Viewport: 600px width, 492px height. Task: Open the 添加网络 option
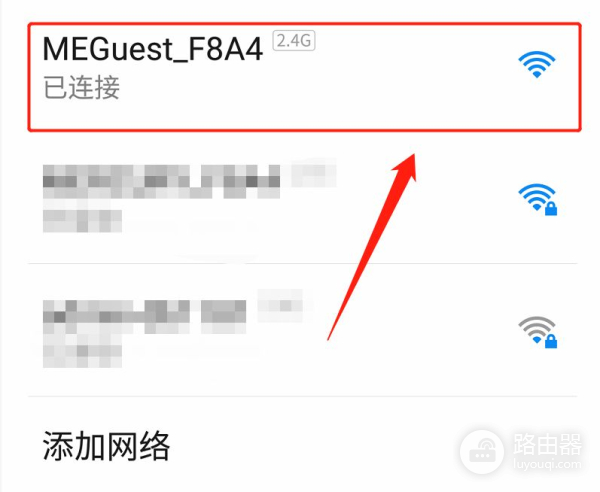pyautogui.click(x=106, y=446)
